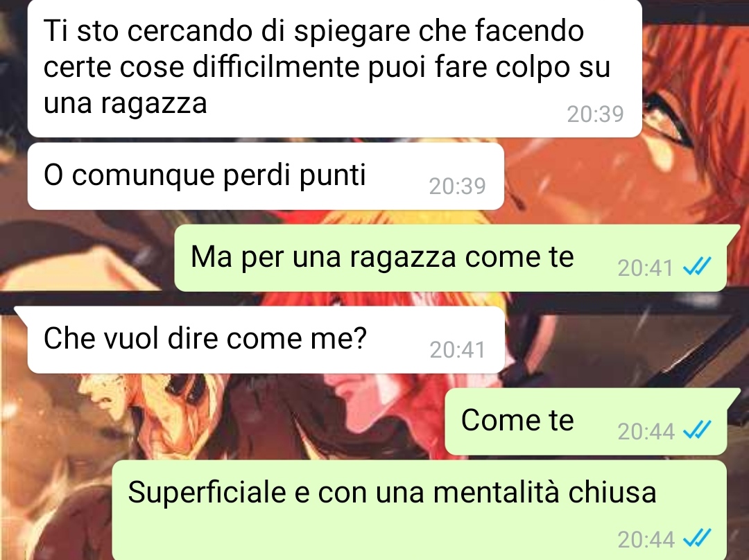This screenshot has width=749, height=560.
Task: Select the green bubble 'Come te'
Action: coord(586,421)
